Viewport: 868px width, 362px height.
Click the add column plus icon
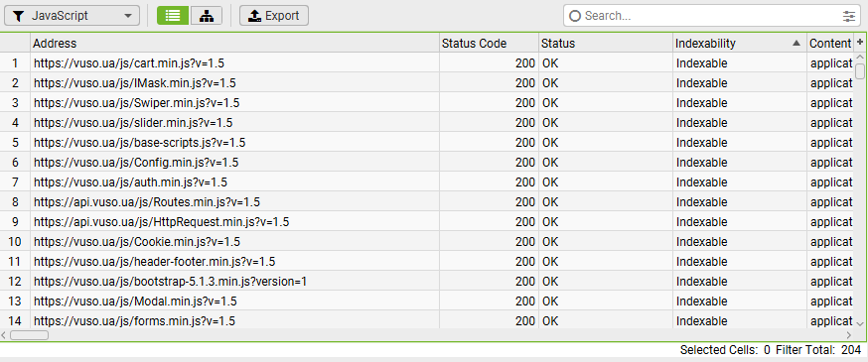click(x=860, y=43)
